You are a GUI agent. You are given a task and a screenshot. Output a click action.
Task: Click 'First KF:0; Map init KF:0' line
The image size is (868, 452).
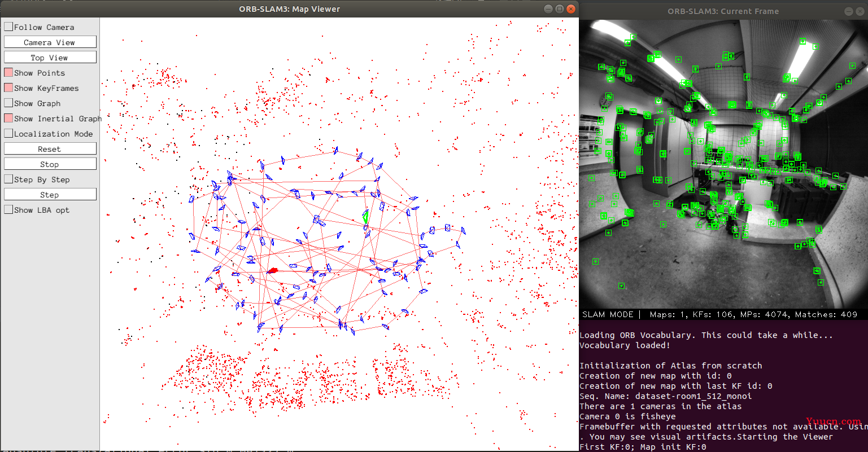[x=643, y=447]
